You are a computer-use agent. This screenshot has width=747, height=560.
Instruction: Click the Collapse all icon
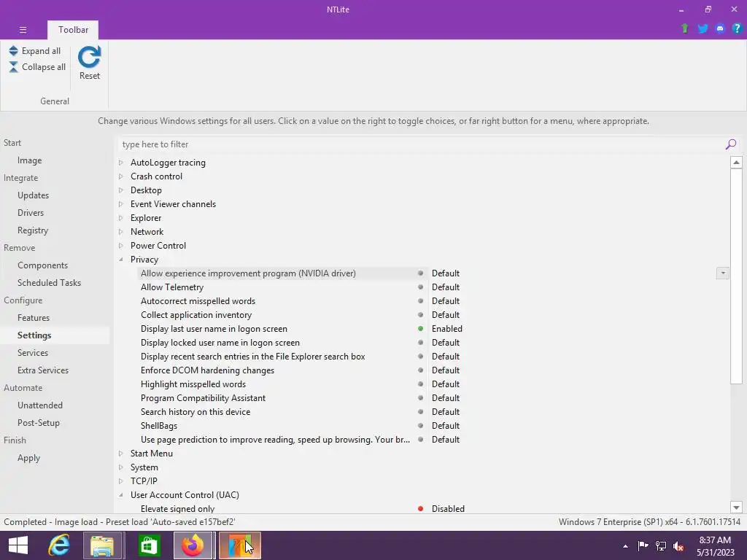13,66
